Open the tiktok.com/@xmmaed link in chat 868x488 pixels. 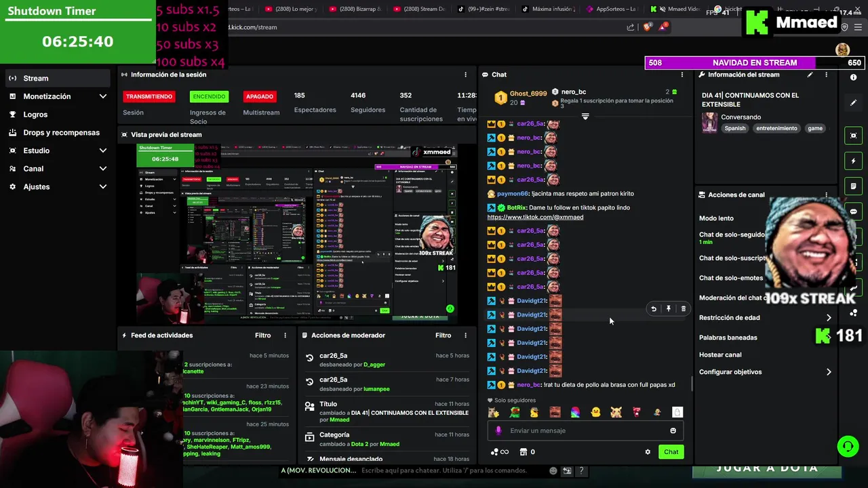[535, 217]
